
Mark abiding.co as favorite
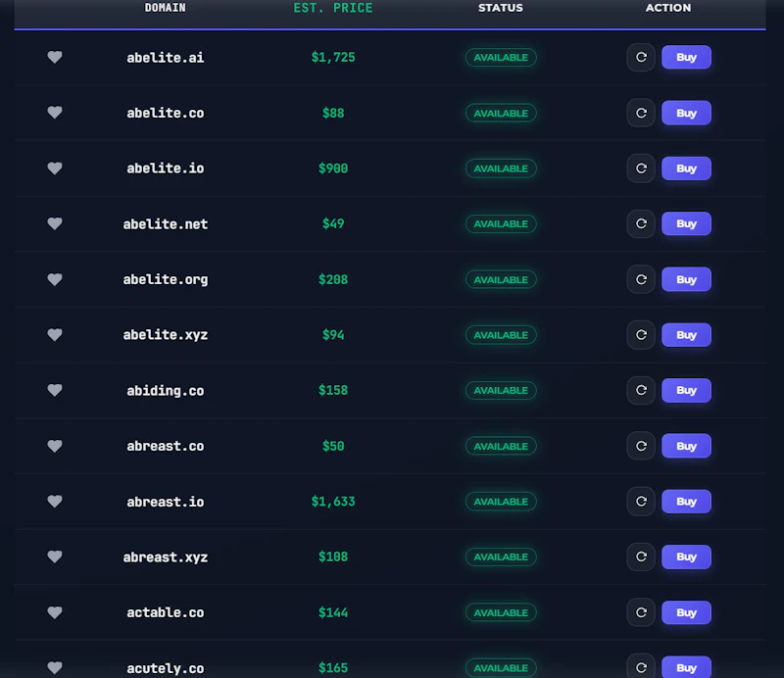[55, 390]
